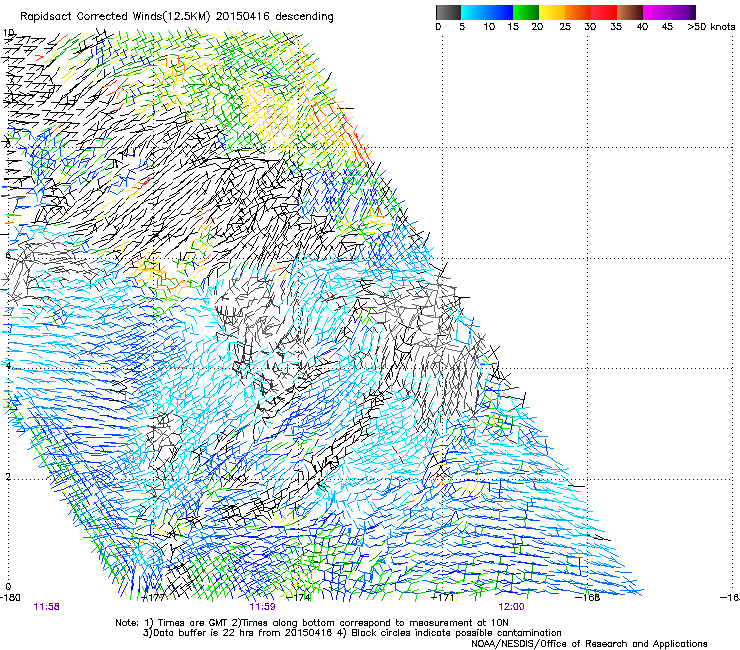Viewport: 740px width, 650px height.
Task: Click the red 30-35 knots legend swatch
Action: pos(604,12)
